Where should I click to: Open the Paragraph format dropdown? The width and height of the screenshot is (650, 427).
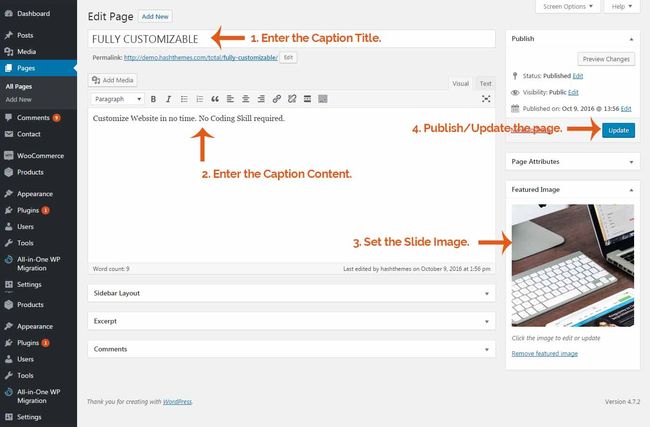(x=117, y=99)
